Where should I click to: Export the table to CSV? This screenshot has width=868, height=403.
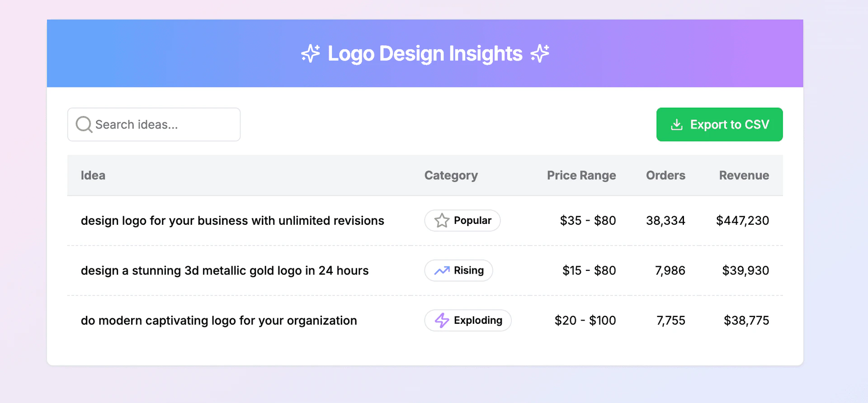(x=719, y=124)
